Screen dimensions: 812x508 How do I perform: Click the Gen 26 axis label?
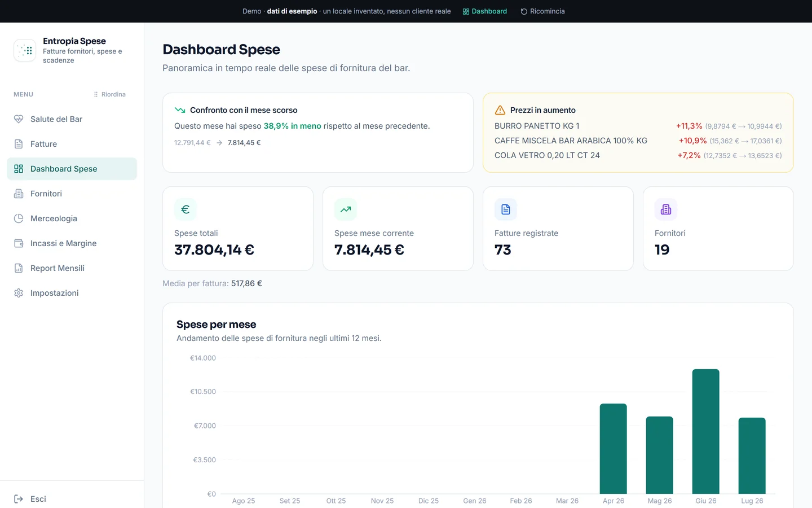tap(475, 501)
